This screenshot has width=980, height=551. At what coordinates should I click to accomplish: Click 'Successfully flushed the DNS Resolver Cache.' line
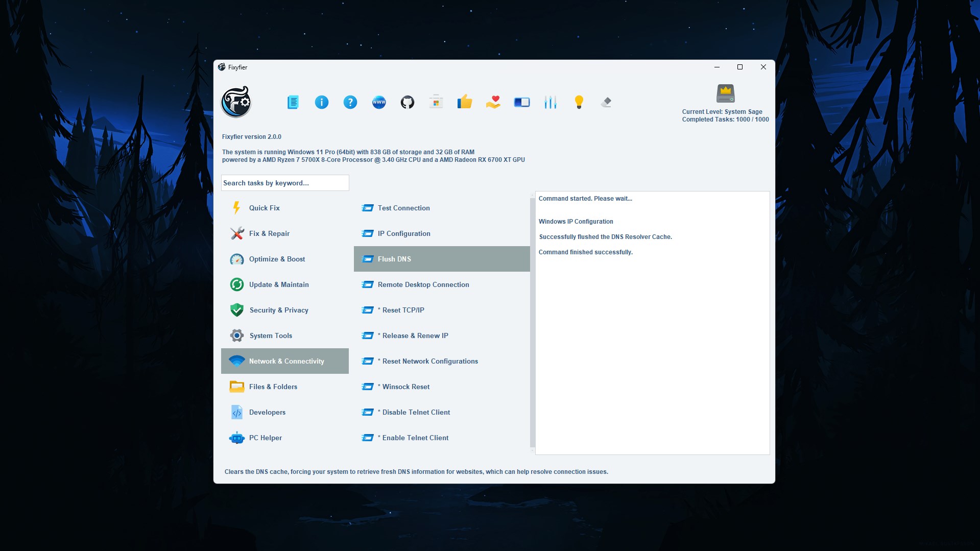tap(605, 237)
